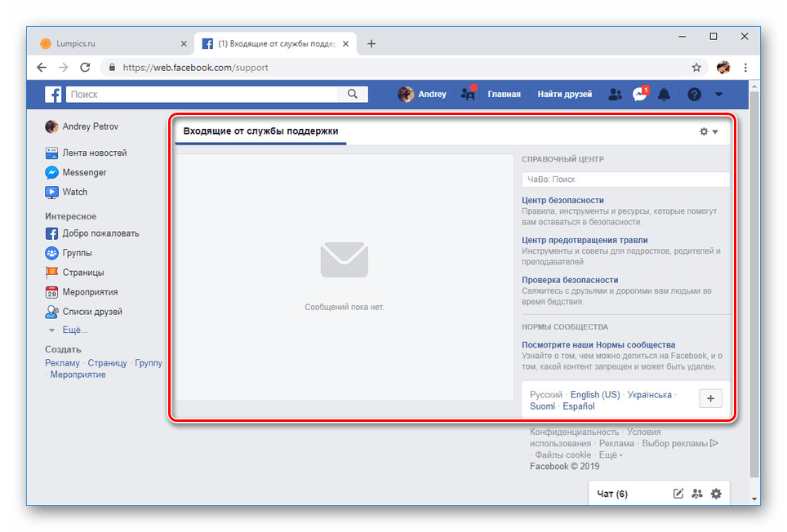Open Главная in header
787x532 pixels.
pos(504,95)
